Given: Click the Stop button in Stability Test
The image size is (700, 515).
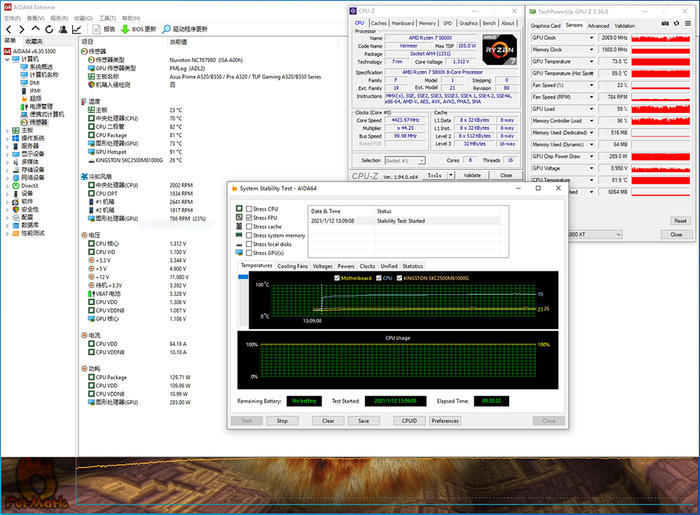Looking at the screenshot, I should (x=282, y=421).
